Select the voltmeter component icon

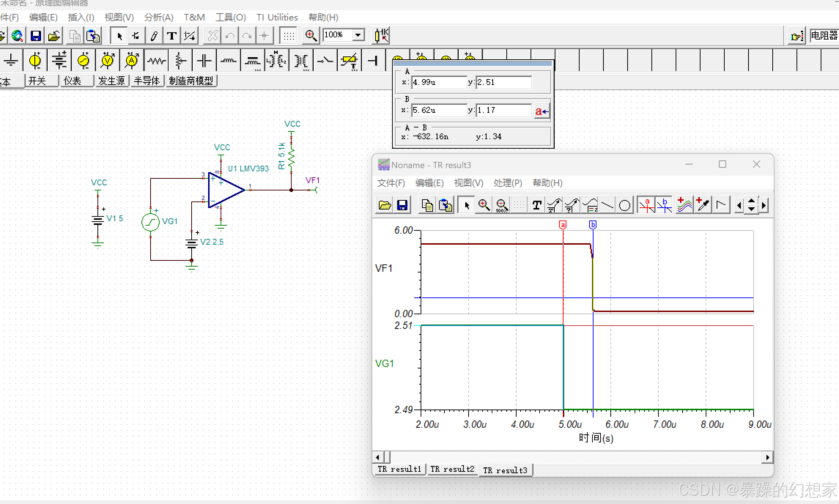tap(108, 60)
